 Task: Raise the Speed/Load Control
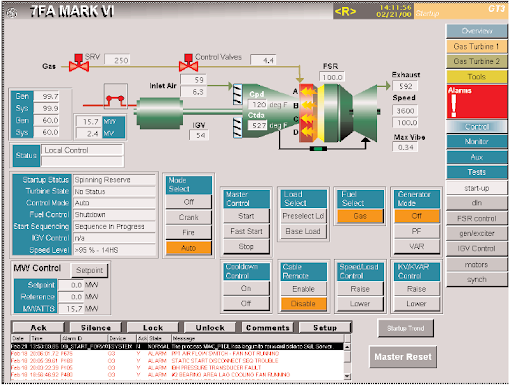(360, 289)
